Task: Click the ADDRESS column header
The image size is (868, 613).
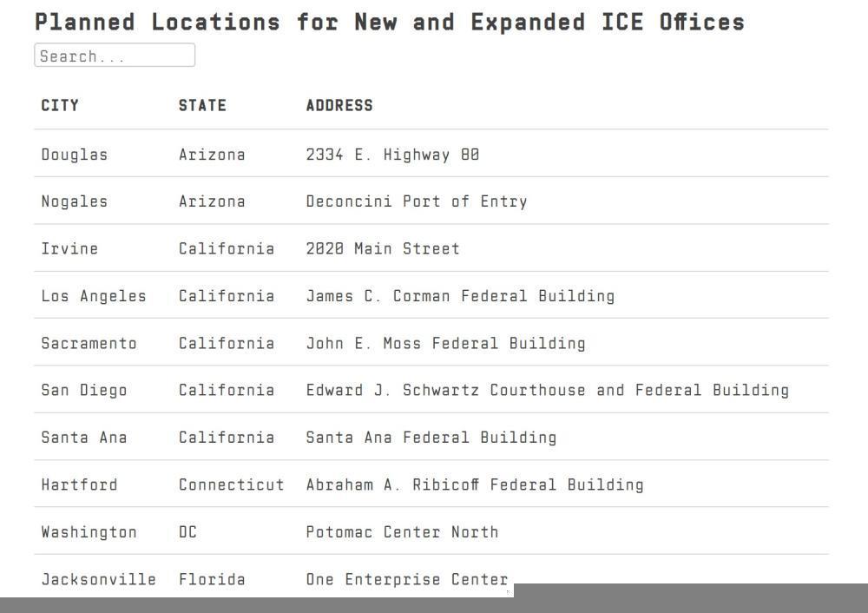Action: point(339,105)
